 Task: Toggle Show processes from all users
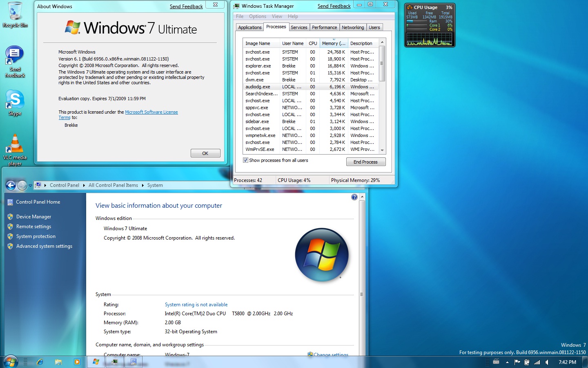pos(245,160)
